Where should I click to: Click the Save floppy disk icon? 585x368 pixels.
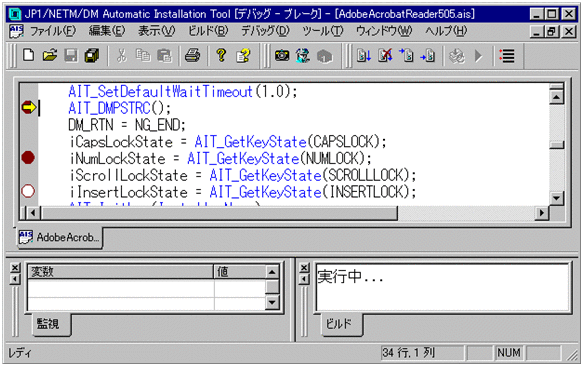coord(71,56)
